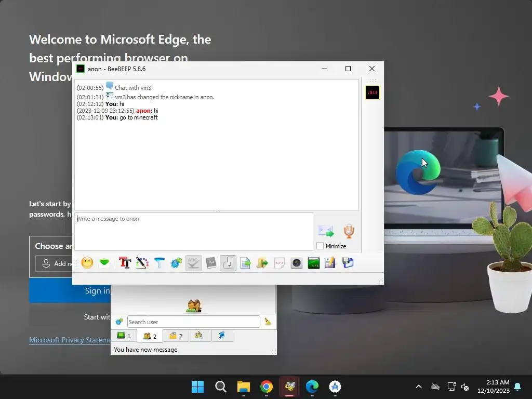
Task: Click Edge 'Start wit...' option
Action: click(x=70, y=316)
